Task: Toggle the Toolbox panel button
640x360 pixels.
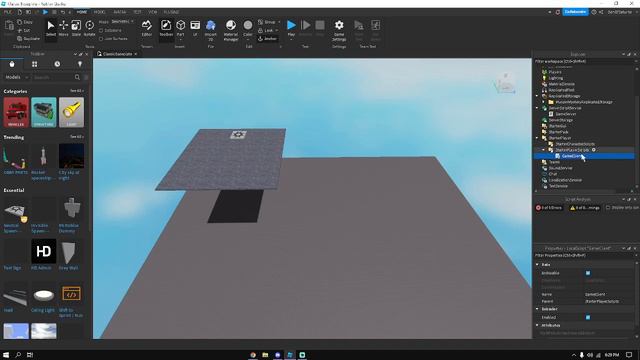Action: coord(166,29)
